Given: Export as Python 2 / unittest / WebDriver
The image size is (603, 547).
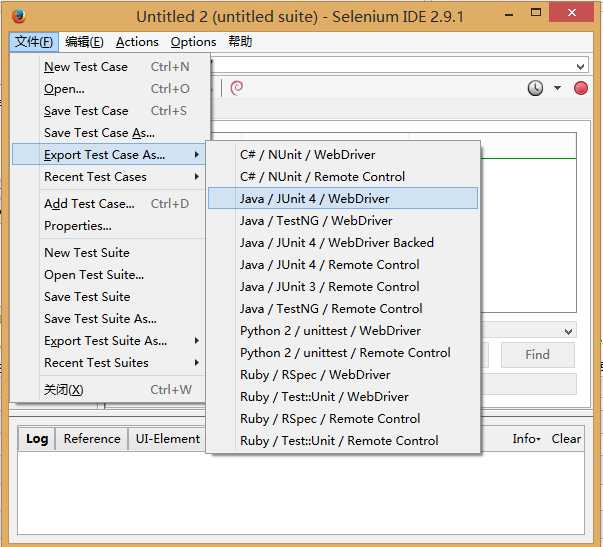Looking at the screenshot, I should [x=343, y=330].
